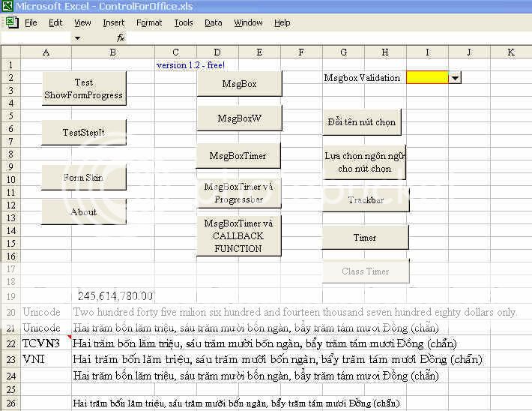Click the Đổi tên nút chọn button
This screenshot has width=532, height=411.
click(x=363, y=121)
